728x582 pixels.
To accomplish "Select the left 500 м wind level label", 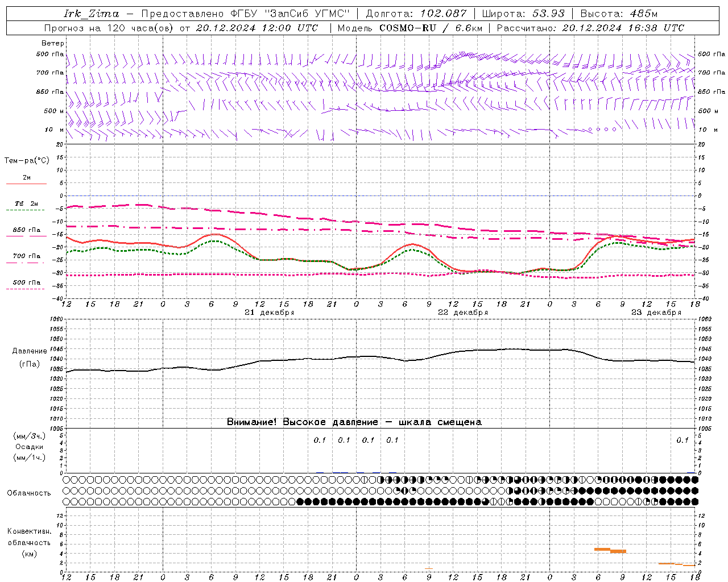I will 54,111.
